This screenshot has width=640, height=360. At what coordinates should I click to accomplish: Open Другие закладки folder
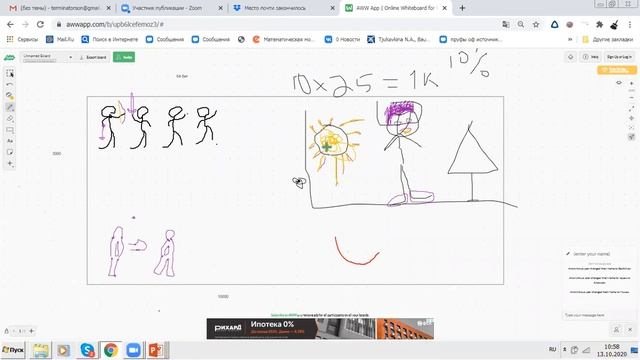tap(608, 40)
